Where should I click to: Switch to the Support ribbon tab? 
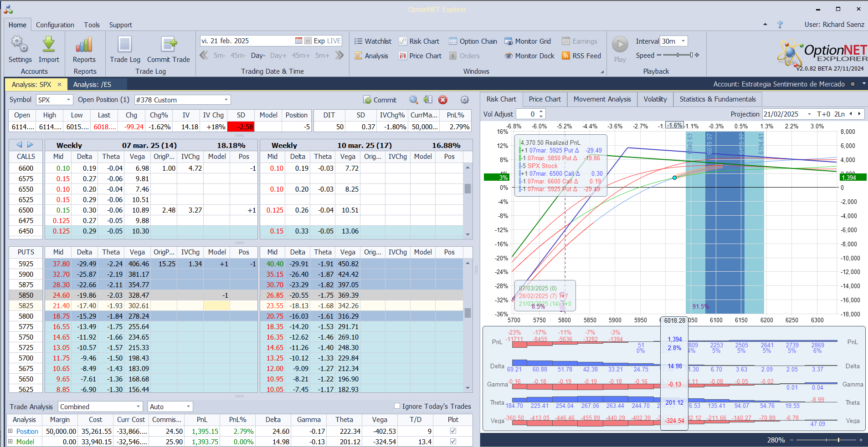pos(120,25)
